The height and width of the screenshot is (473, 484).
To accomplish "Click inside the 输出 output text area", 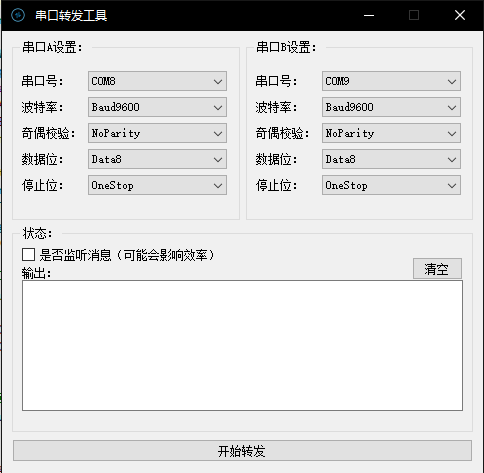I will (x=242, y=345).
